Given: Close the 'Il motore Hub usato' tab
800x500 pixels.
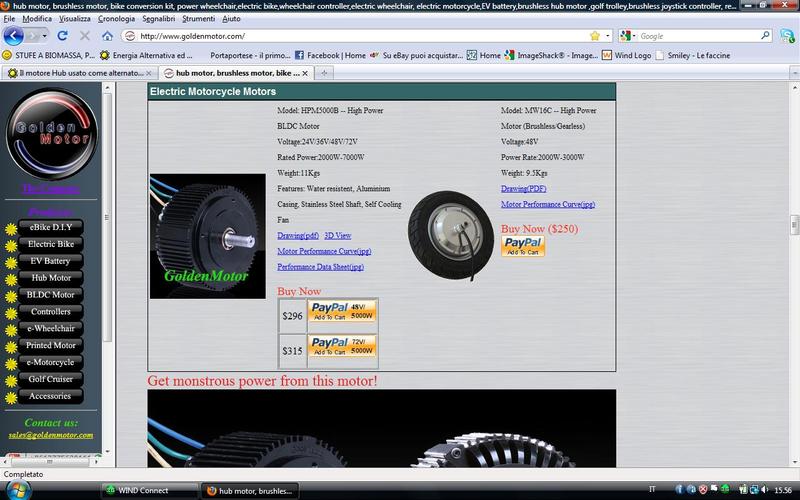Looking at the screenshot, I should 149,73.
